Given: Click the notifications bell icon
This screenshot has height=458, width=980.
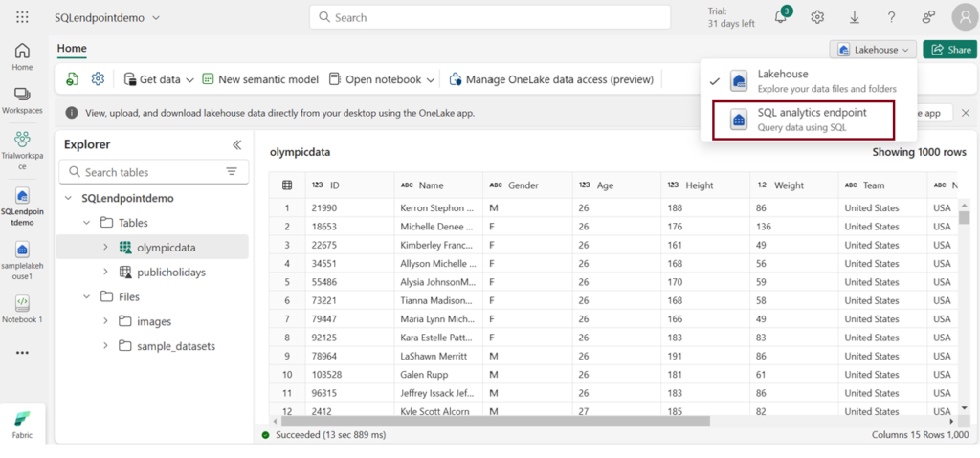Looking at the screenshot, I should [x=781, y=17].
